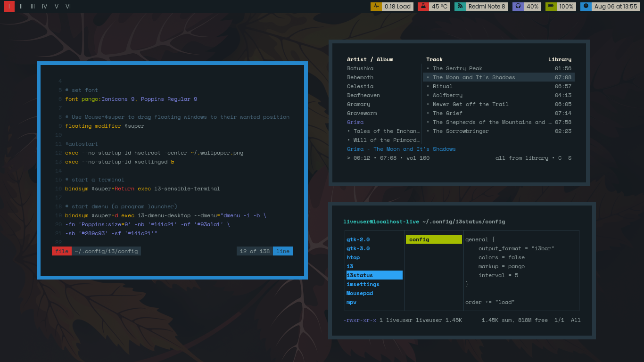Select the Mousepad directory

[360, 293]
